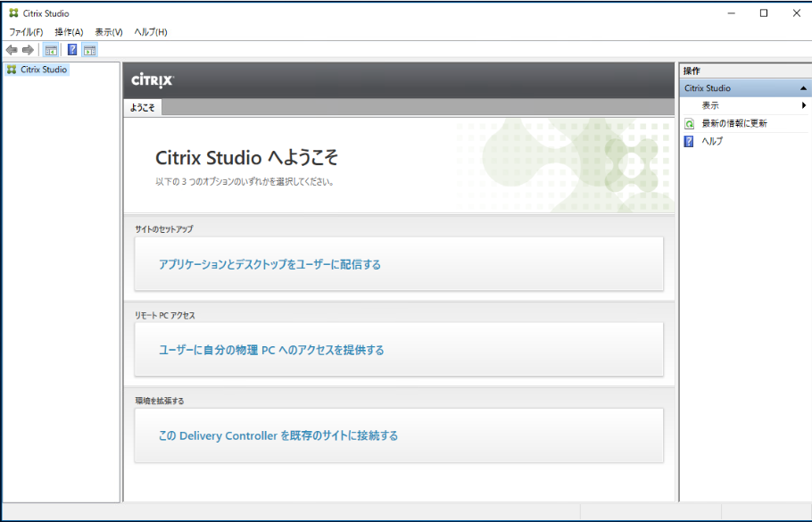Select the ようこそ tab
812x522 pixels.
(143, 108)
